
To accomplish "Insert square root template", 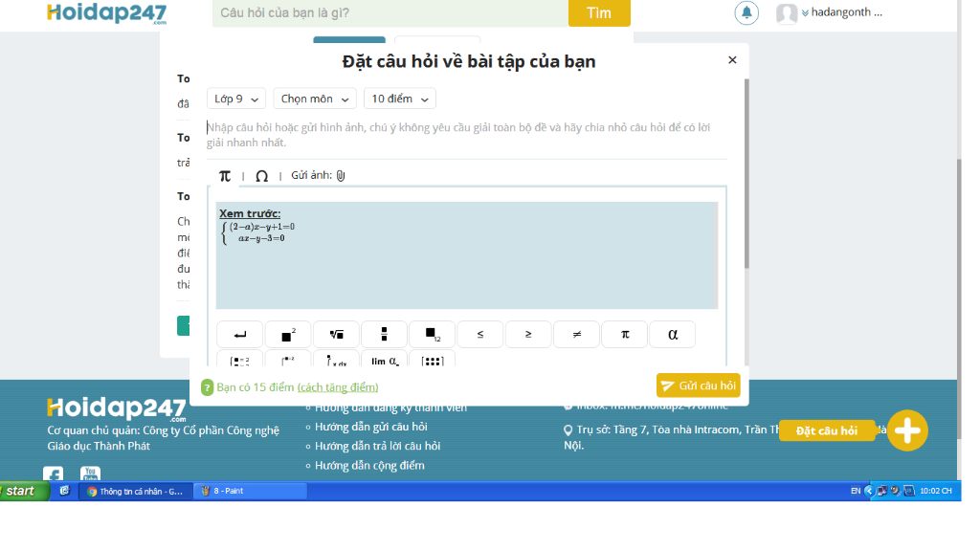I will click(336, 334).
